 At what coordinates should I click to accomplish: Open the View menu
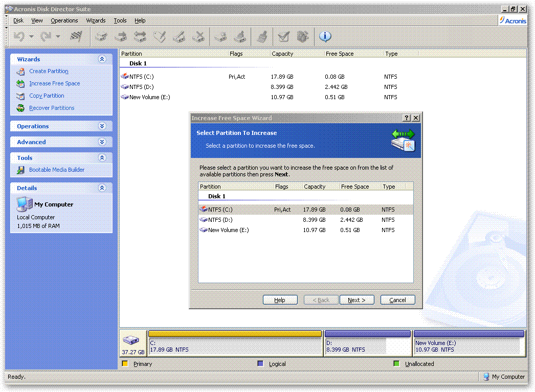pyautogui.click(x=37, y=20)
